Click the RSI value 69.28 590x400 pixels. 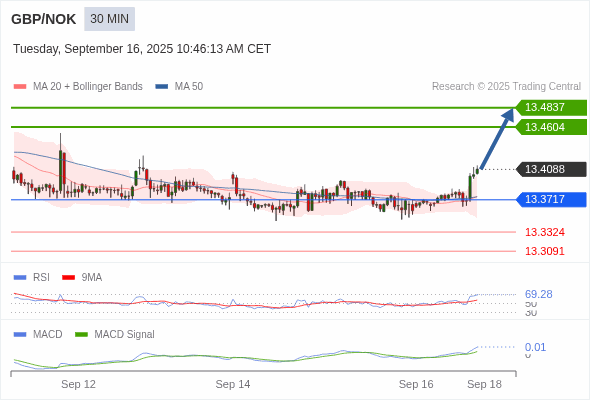539,294
